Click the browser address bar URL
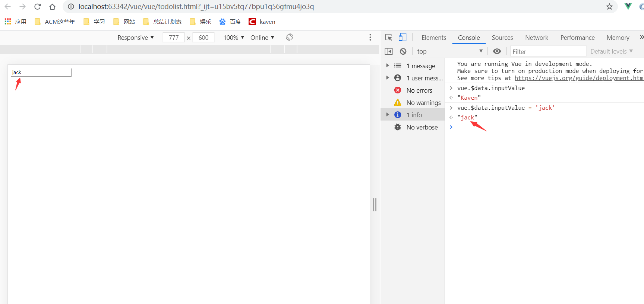 (196, 7)
